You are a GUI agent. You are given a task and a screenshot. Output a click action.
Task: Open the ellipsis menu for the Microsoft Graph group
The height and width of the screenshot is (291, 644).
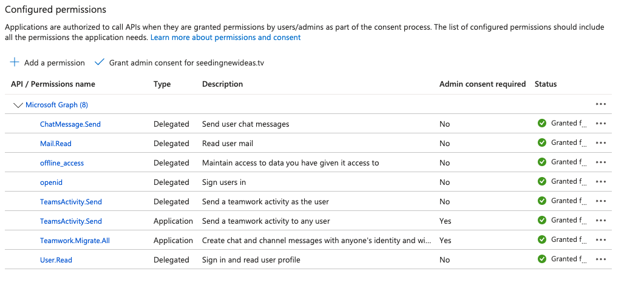[x=601, y=104]
